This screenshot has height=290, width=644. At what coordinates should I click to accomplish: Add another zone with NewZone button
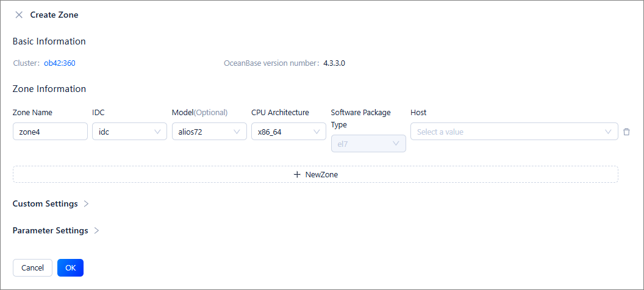(x=315, y=174)
